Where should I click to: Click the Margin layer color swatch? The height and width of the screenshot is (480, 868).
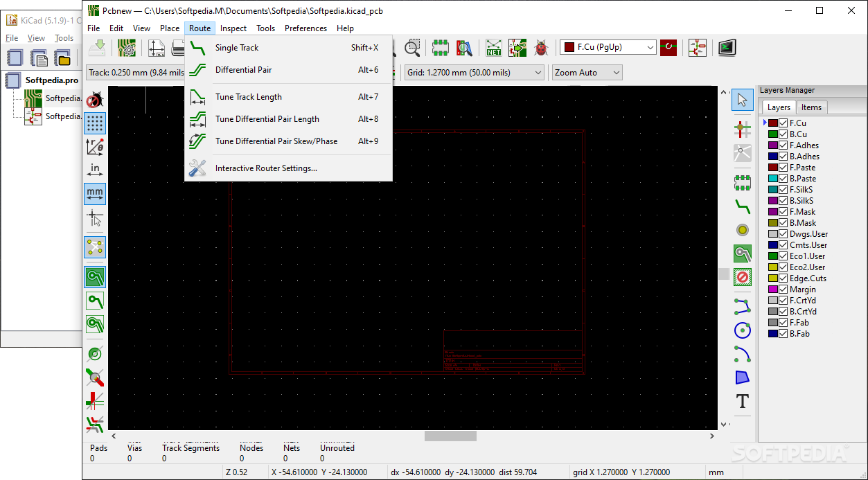[773, 290]
